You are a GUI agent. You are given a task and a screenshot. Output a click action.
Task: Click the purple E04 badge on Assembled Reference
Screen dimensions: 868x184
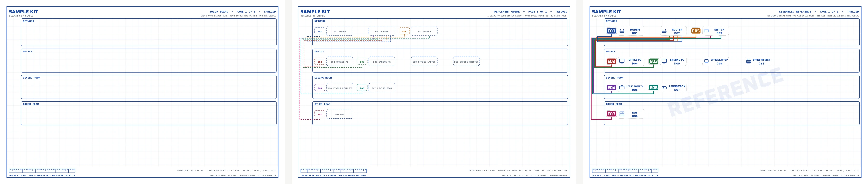(x=611, y=88)
